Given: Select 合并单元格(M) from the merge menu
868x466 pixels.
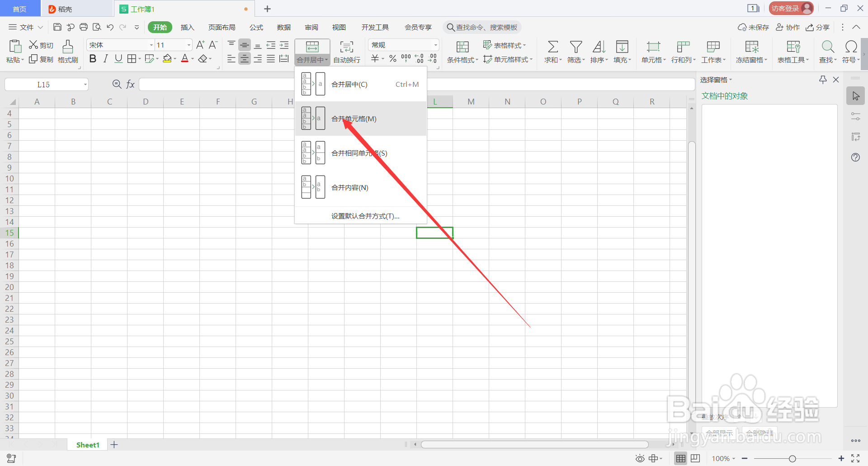Looking at the screenshot, I should coord(354,119).
